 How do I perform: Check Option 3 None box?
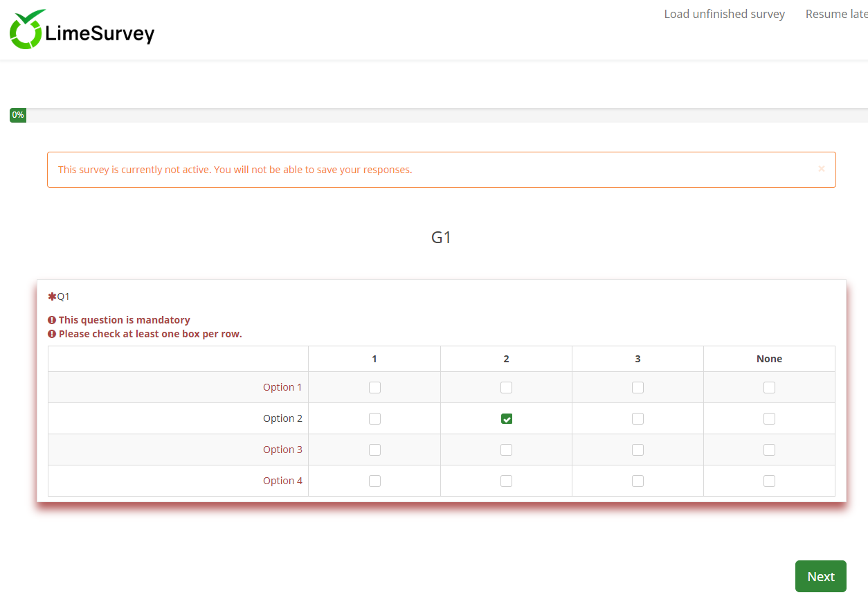pos(769,450)
